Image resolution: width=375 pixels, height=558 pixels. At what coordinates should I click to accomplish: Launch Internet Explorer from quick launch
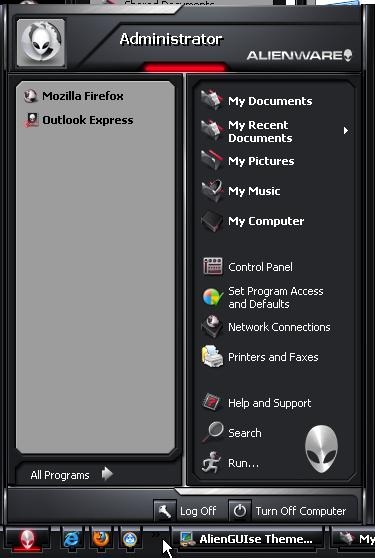pos(72,539)
